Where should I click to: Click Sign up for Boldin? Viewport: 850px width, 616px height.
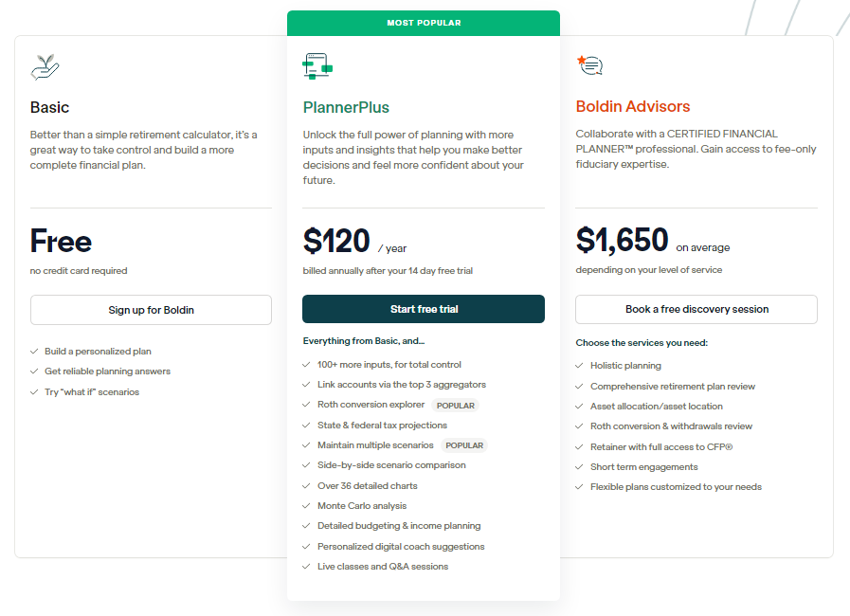tap(151, 309)
